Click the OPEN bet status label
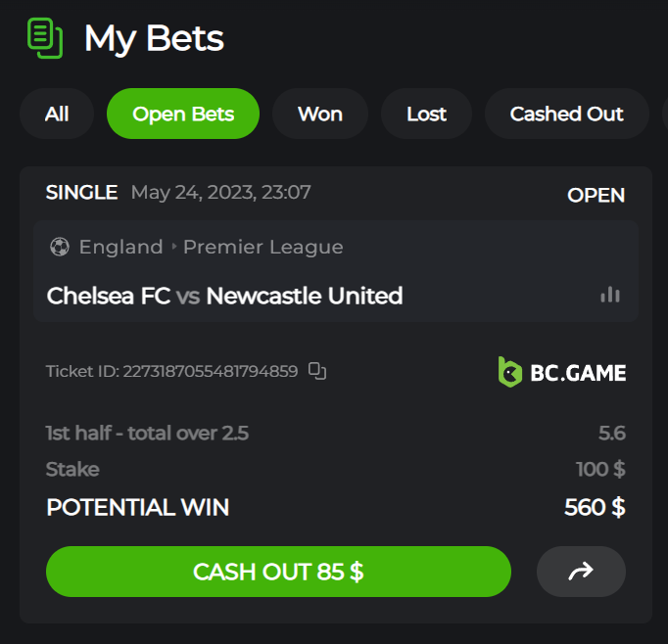The image size is (668, 644). 596,195
